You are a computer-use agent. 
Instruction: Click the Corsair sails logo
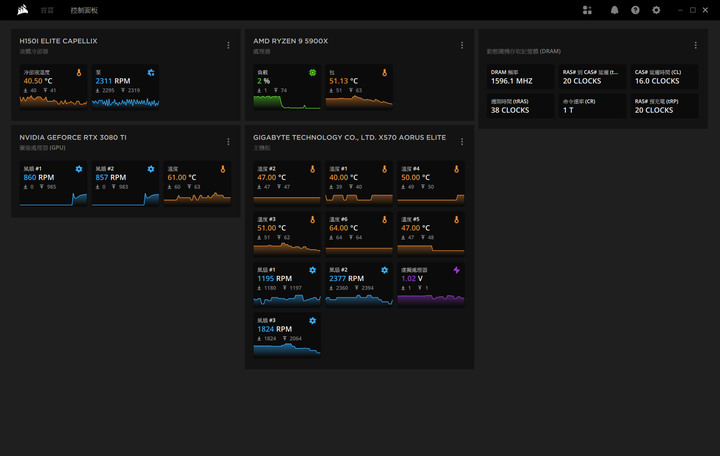(x=22, y=10)
